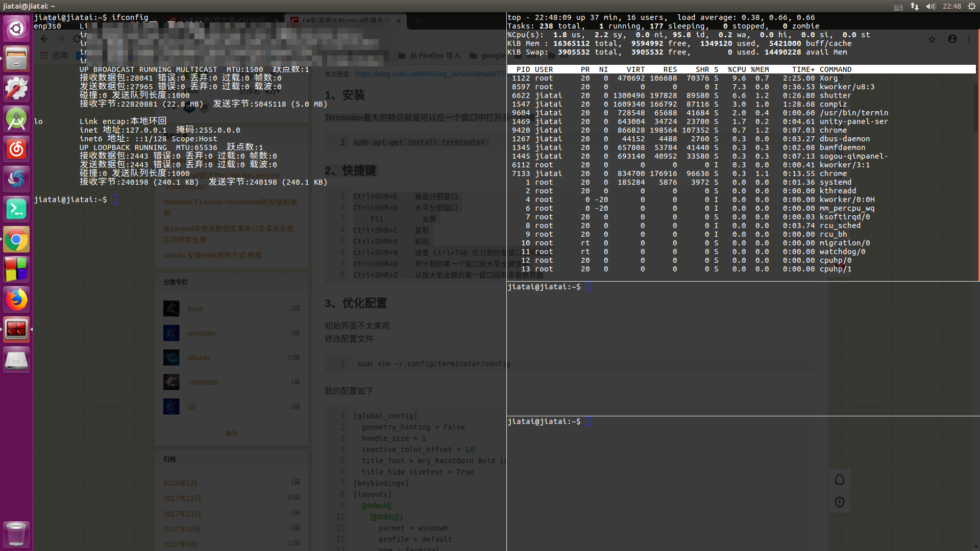This screenshot has width=980, height=551.
Task: Open System Settings wrench-gear icon
Action: point(16,89)
